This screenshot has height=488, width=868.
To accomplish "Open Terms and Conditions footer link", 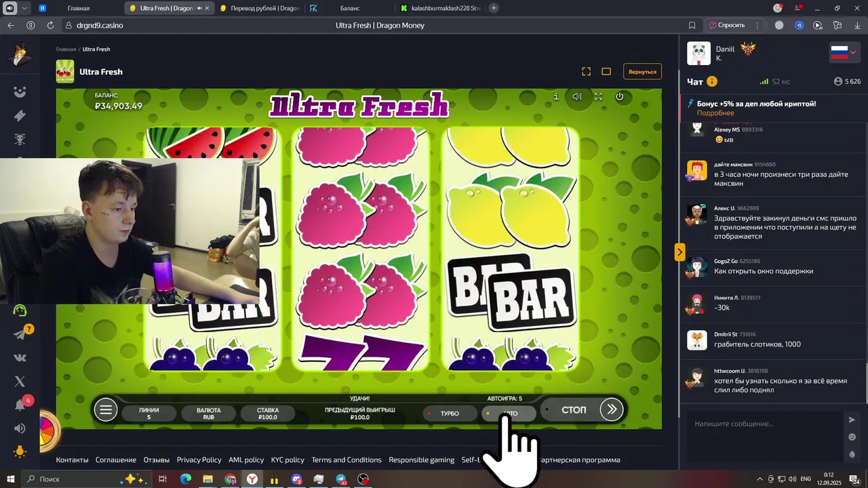I will pos(347,460).
